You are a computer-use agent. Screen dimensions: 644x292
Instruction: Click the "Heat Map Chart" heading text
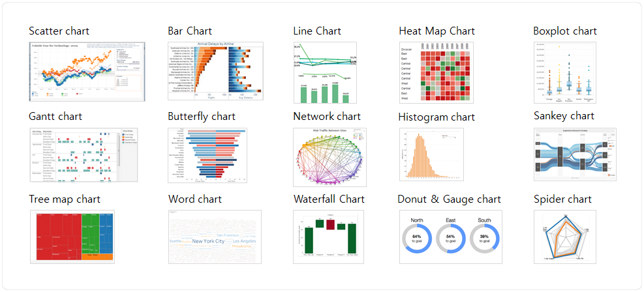pyautogui.click(x=437, y=31)
